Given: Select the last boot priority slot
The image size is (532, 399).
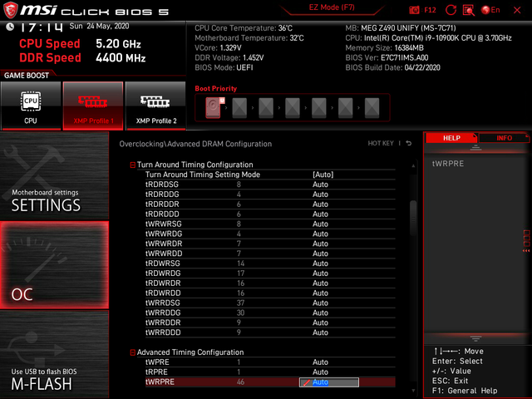Looking at the screenshot, I should tap(372, 108).
